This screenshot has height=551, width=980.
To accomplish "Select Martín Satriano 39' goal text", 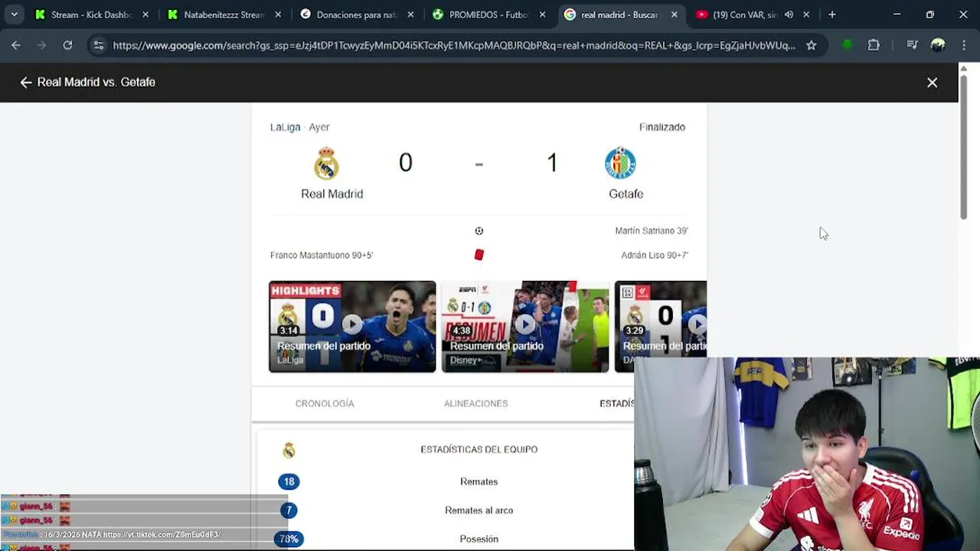I will coord(652,231).
